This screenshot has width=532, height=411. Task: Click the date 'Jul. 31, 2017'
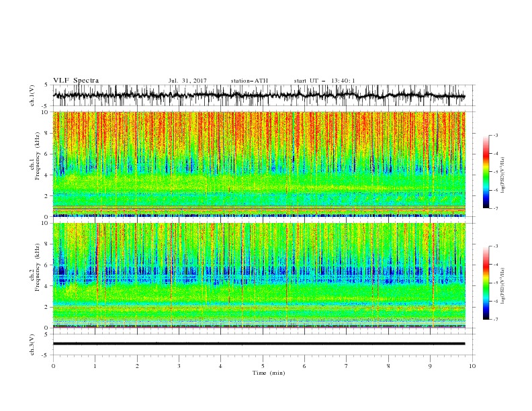pyautogui.click(x=187, y=81)
